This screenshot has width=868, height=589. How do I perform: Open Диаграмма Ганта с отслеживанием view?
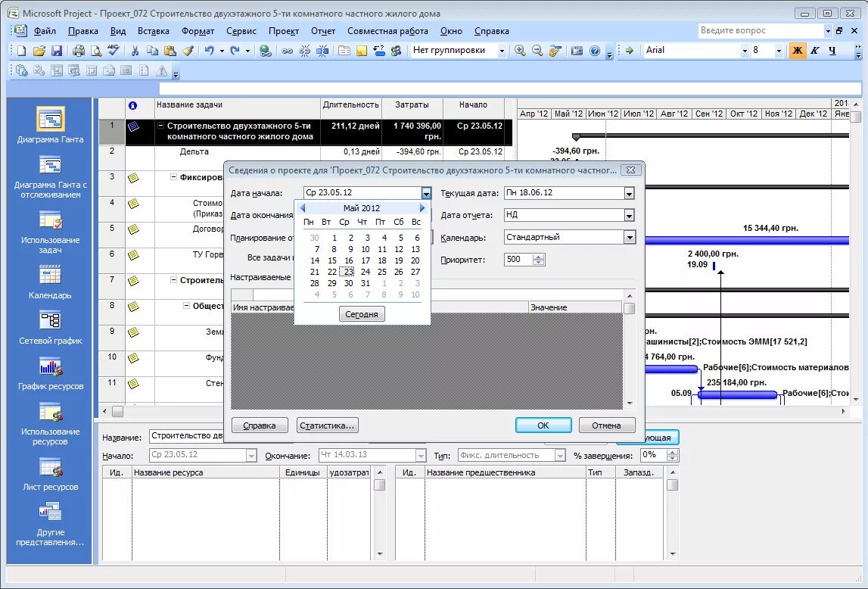51,176
